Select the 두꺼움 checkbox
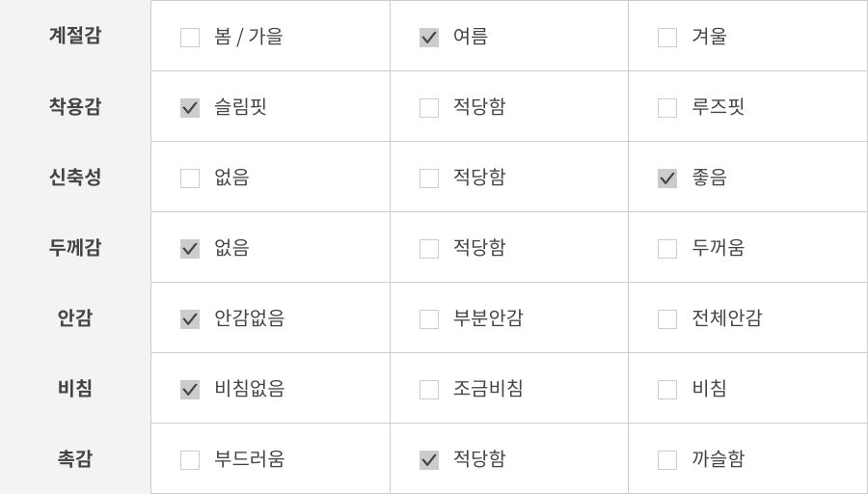The image size is (868, 494). pyautogui.click(x=667, y=249)
